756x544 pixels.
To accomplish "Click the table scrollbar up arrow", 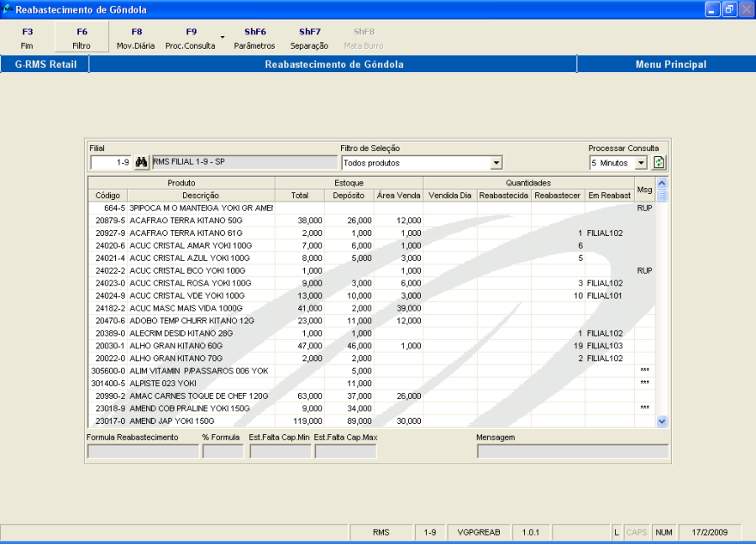I will coord(662,183).
